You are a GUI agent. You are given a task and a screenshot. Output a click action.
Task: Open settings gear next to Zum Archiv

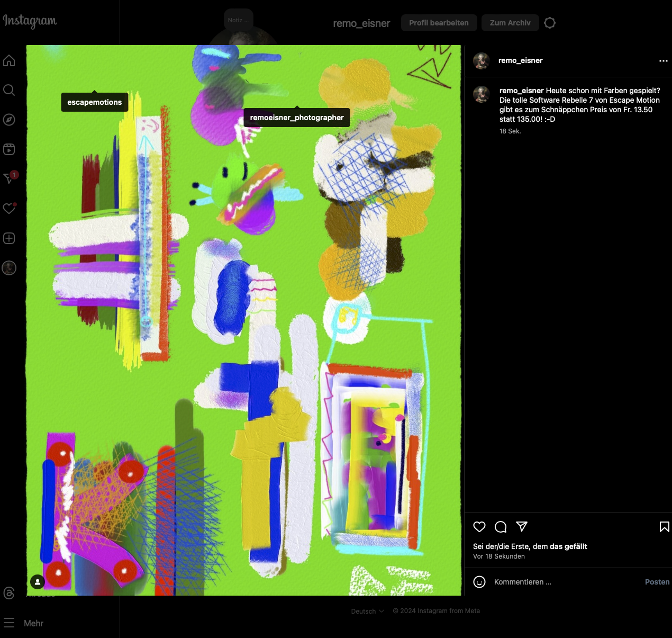[x=550, y=23]
